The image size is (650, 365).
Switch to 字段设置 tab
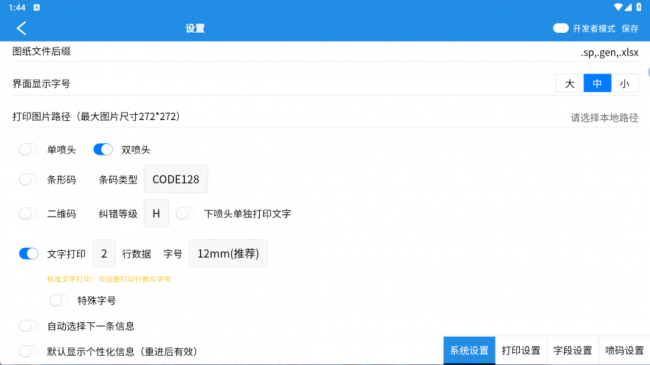click(572, 350)
